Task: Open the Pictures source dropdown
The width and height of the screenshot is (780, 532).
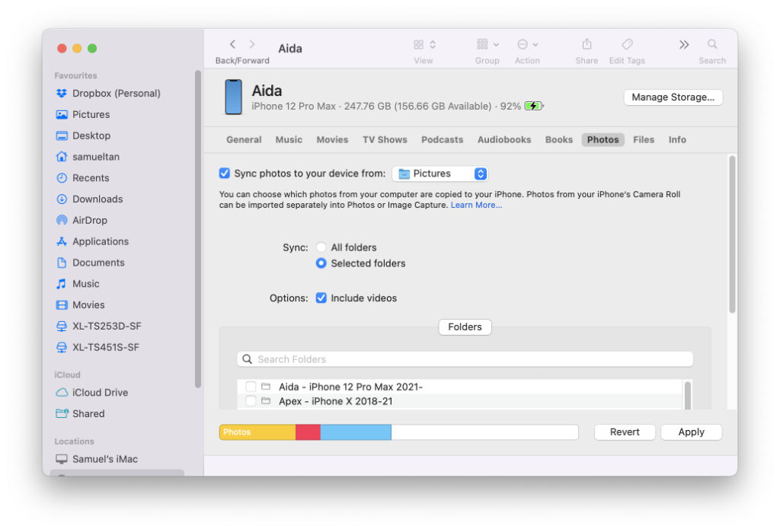Action: (440, 174)
